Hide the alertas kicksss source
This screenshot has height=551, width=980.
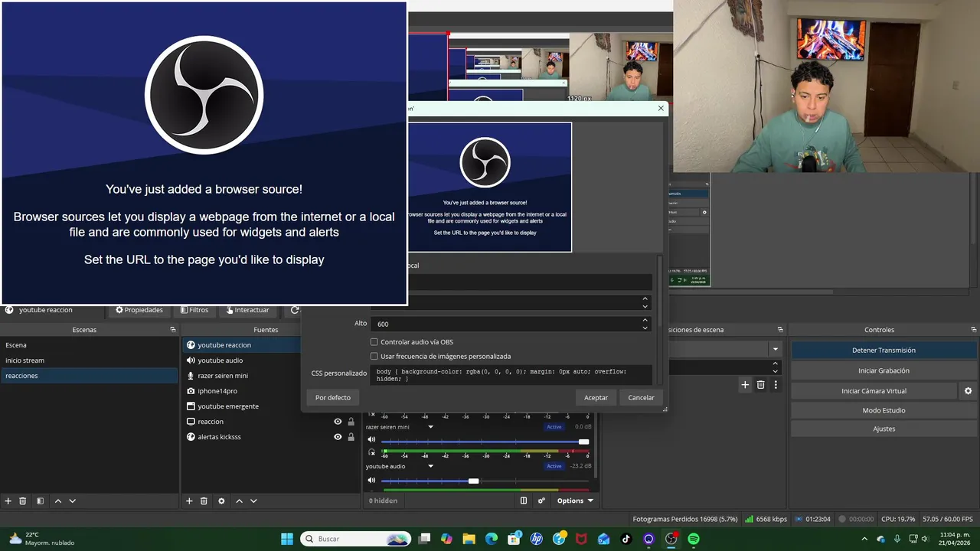coord(338,437)
